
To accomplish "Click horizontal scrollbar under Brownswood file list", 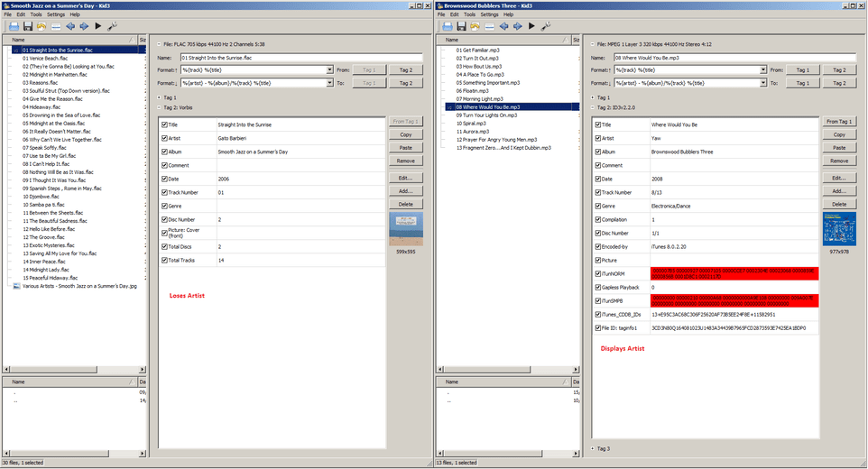I will click(508, 369).
